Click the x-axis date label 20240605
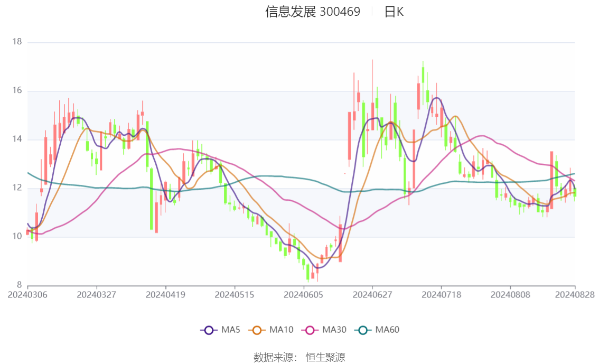The height and width of the screenshot is (364, 599). (303, 295)
